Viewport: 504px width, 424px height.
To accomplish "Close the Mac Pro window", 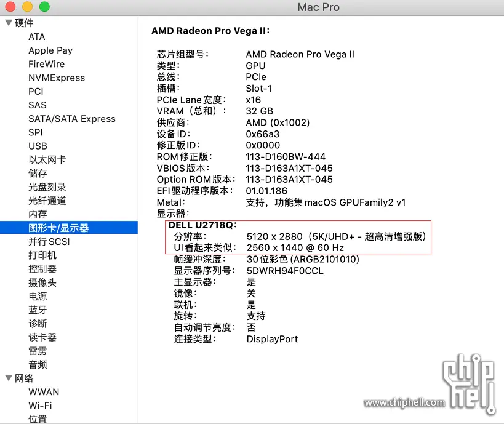I will coord(10,7).
